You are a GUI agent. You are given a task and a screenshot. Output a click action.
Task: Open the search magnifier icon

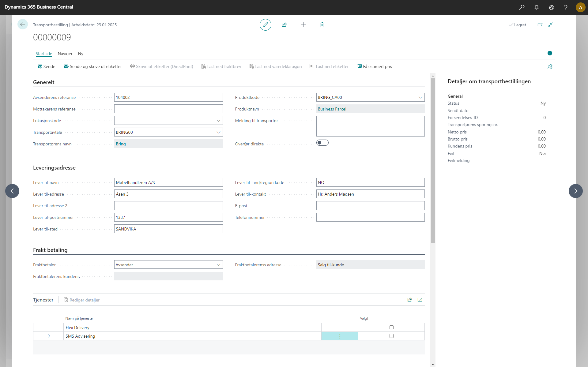click(522, 7)
